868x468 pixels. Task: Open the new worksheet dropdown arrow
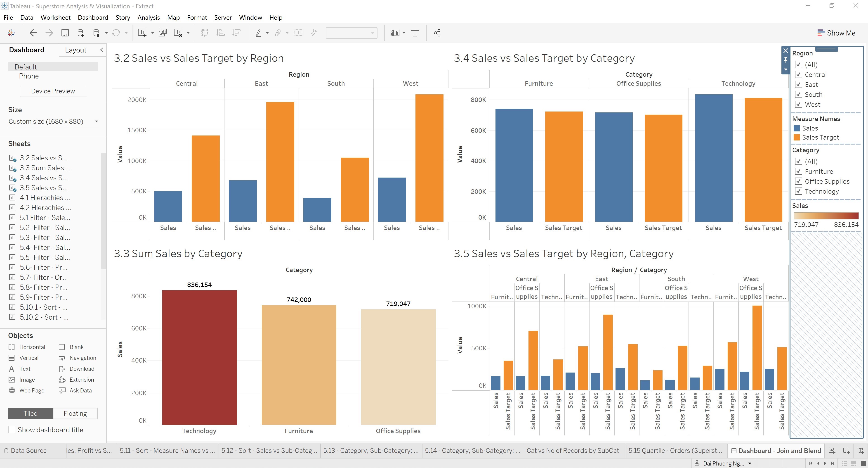pos(152,33)
